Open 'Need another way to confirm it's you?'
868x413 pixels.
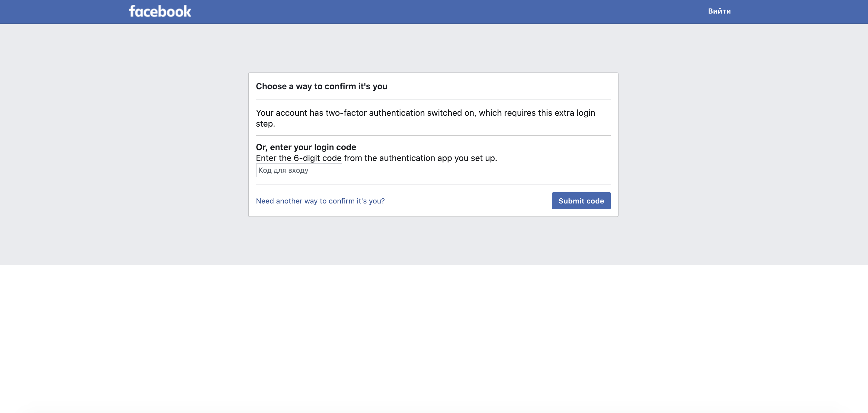pos(320,201)
